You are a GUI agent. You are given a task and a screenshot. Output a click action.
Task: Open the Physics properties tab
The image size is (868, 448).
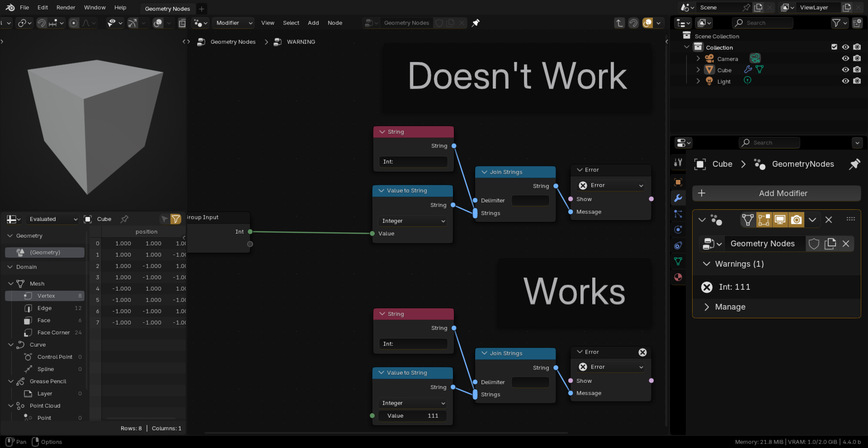coord(678,230)
